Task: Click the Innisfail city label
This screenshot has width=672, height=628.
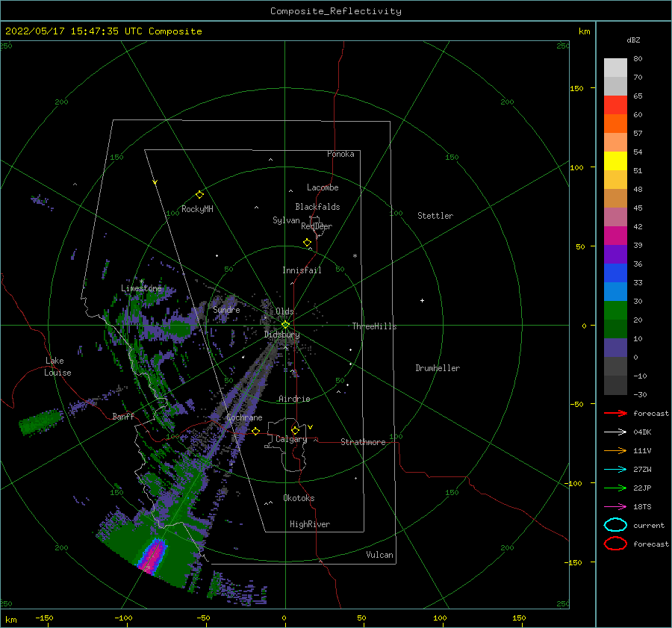Action: [x=302, y=270]
